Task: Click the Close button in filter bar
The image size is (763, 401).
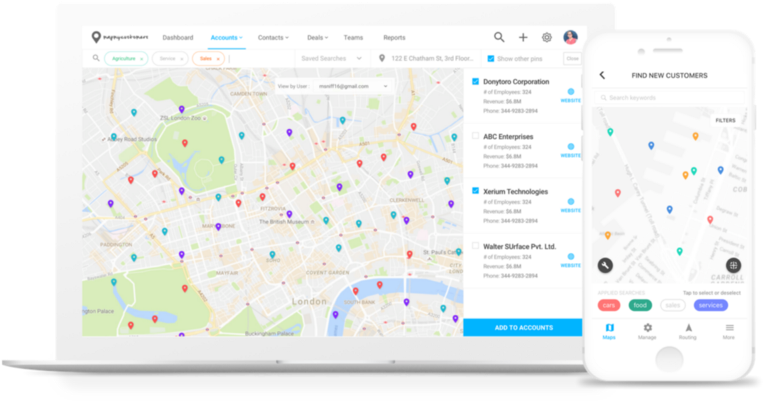Action: pyautogui.click(x=572, y=58)
